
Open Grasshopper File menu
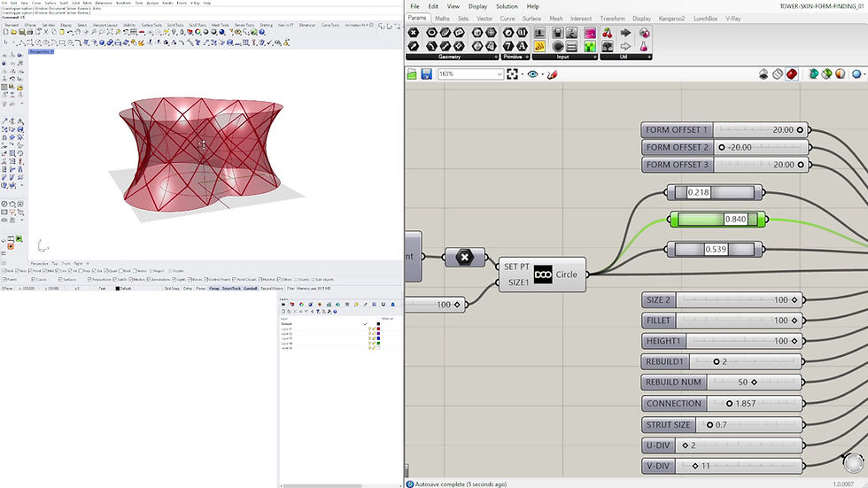tap(415, 6)
